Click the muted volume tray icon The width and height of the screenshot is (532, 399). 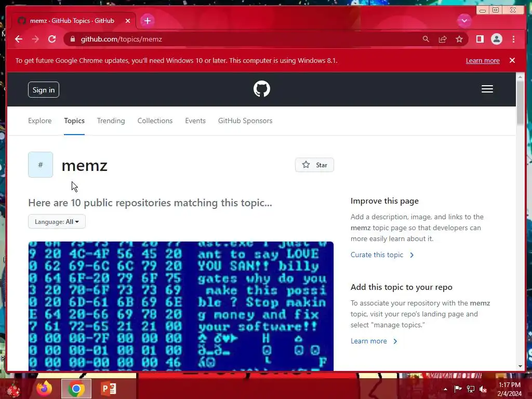tap(483, 389)
